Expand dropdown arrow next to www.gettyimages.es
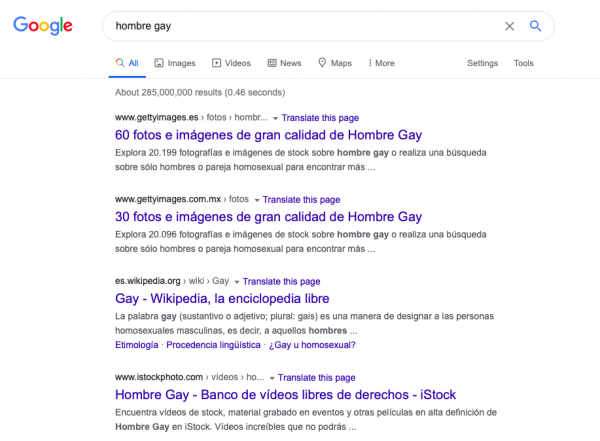 coord(275,119)
